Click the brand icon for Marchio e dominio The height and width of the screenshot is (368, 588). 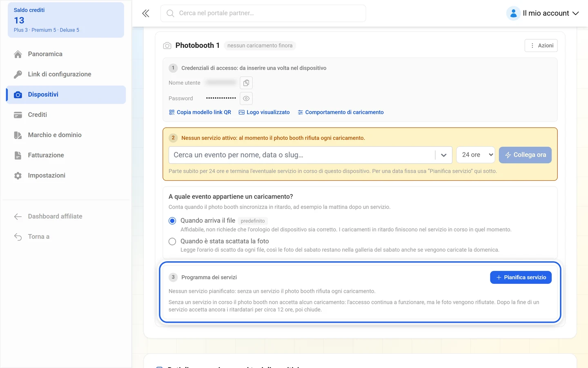tap(18, 135)
